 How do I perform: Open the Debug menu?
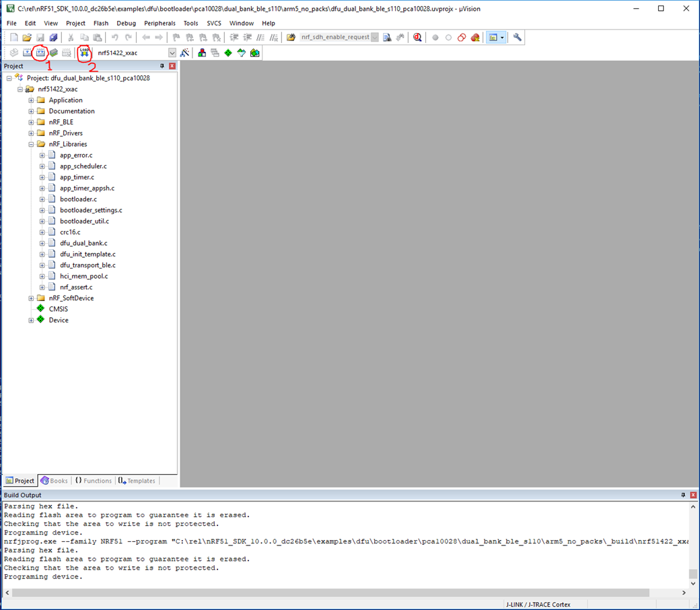(127, 23)
